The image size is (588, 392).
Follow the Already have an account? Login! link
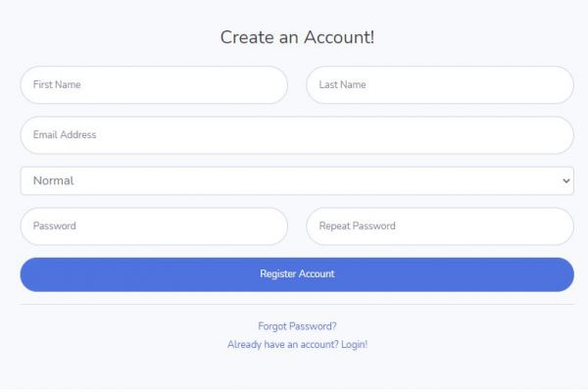click(297, 345)
